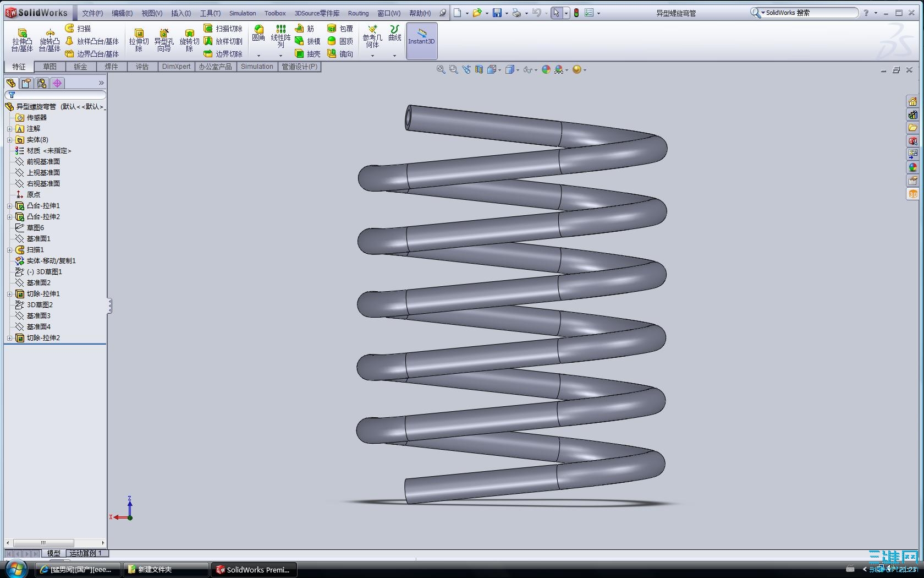This screenshot has width=924, height=578.
Task: Start the 拉伸切除 extruded cut tool
Action: click(x=139, y=40)
